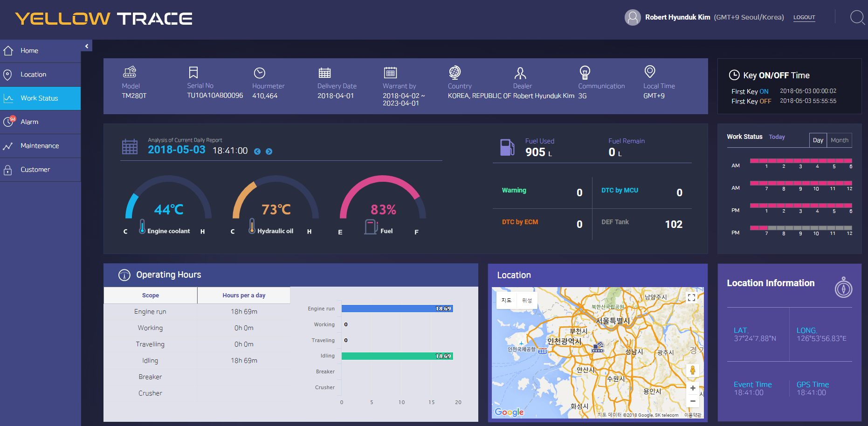Viewport: 868px width, 426px height.
Task: Toggle the map to satellite view (위성)
Action: coord(527,301)
